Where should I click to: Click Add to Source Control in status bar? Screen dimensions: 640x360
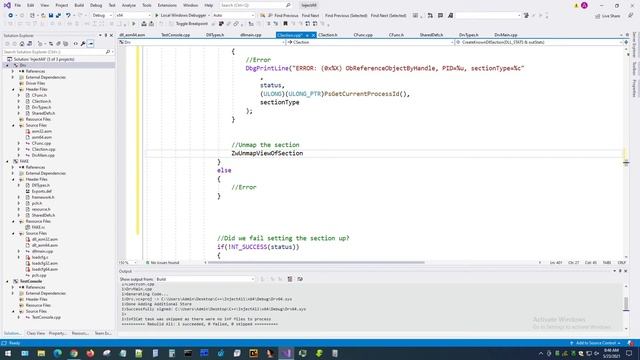pyautogui.click(x=595, y=343)
